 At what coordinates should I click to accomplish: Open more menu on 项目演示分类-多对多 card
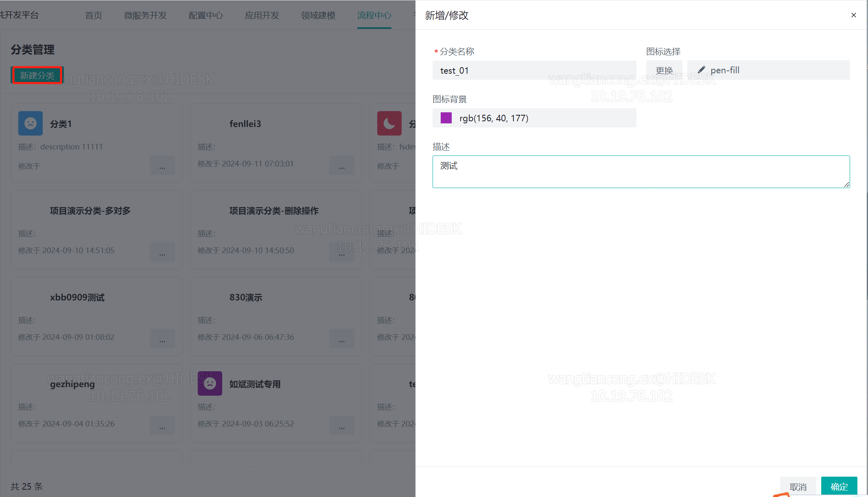click(x=162, y=252)
